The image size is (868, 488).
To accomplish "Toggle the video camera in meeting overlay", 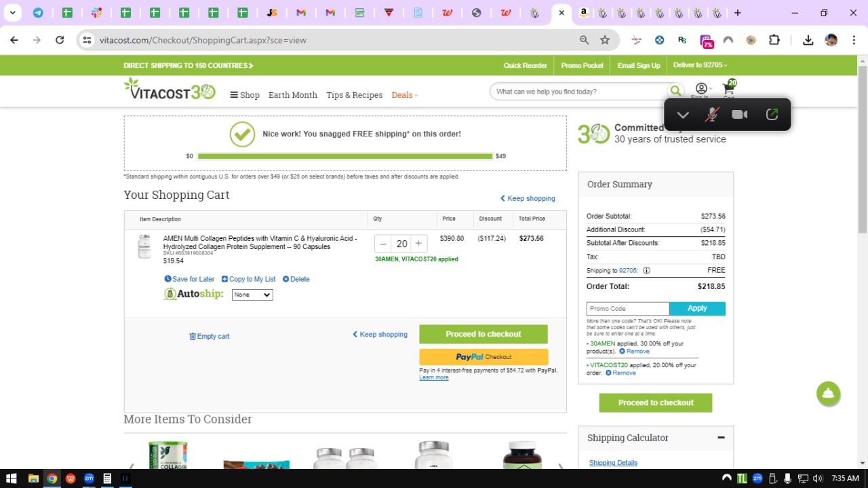I will point(740,115).
